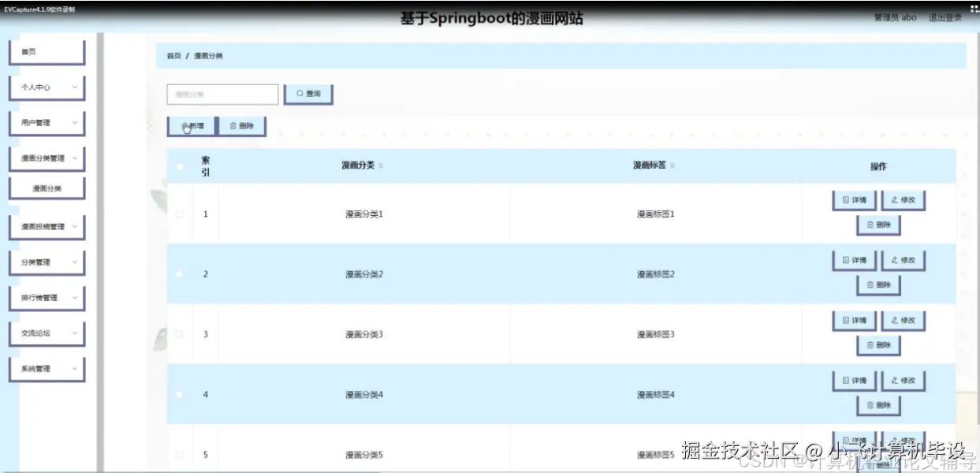Select the 漫画分类 submenu item
Viewport: 980px width, 476px height.
click(x=46, y=189)
